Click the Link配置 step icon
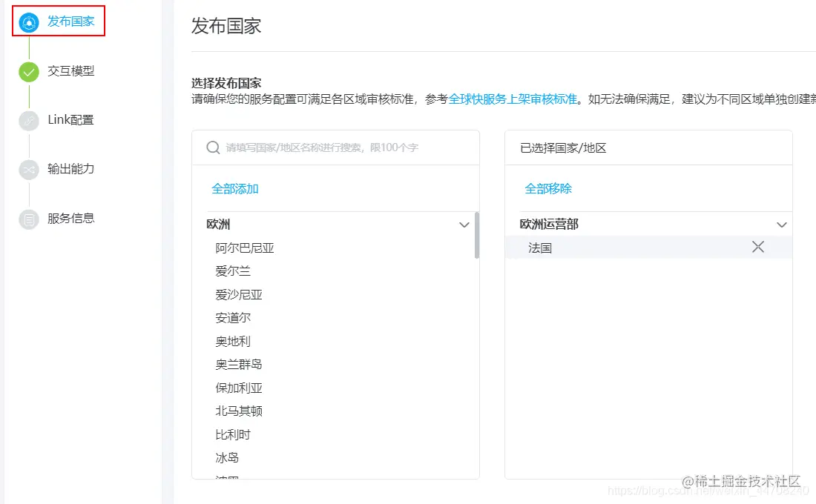816x504 pixels. click(27, 119)
